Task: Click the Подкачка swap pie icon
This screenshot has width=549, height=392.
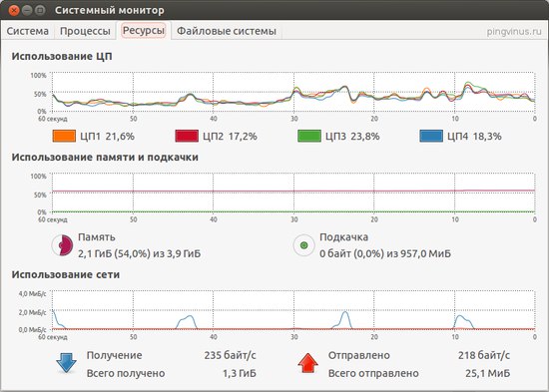Action: click(303, 245)
